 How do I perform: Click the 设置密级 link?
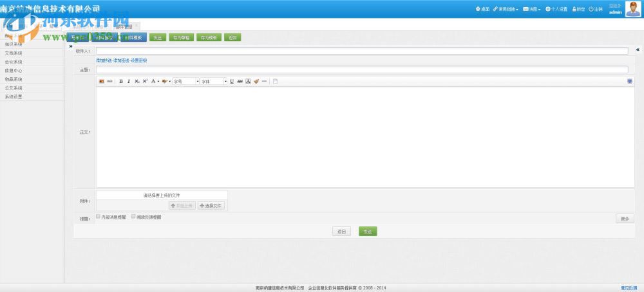pos(139,60)
